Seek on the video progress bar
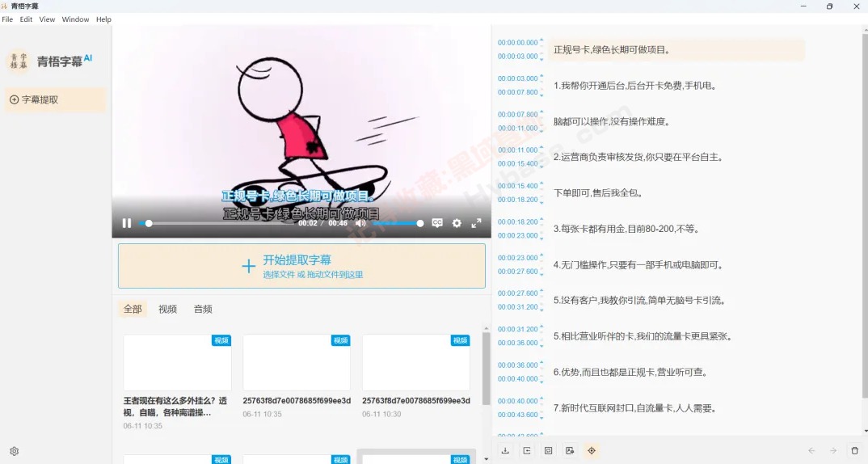The image size is (868, 464). tap(216, 223)
